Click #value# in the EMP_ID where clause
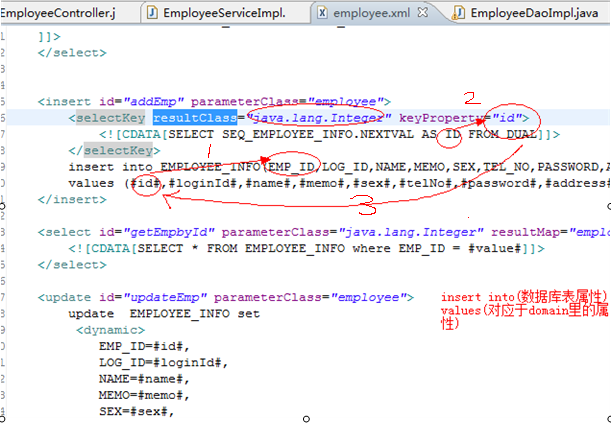 (x=495, y=249)
